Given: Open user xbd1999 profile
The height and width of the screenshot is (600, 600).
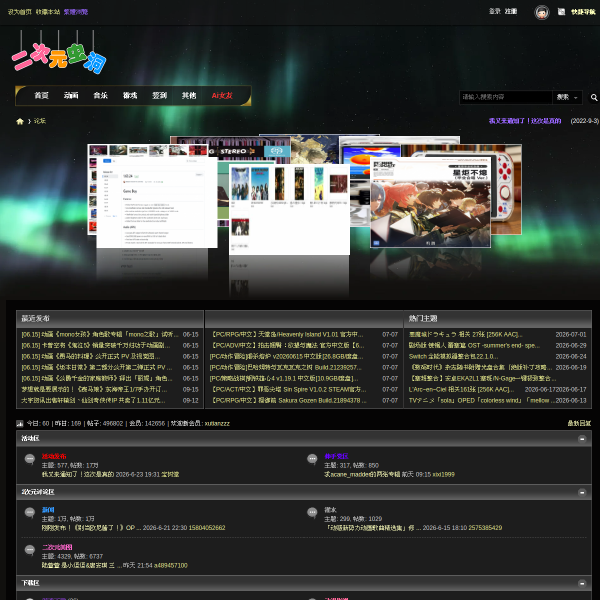Looking at the screenshot, I should [443, 475].
